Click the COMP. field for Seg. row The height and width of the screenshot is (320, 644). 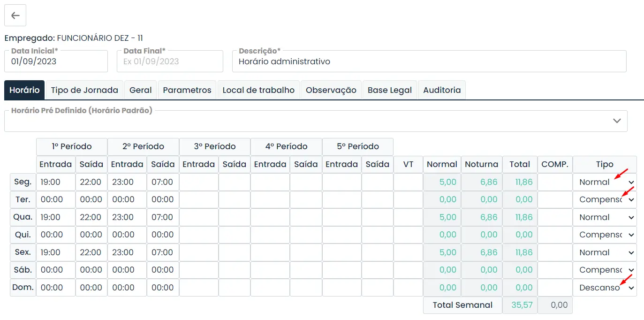[x=555, y=182]
